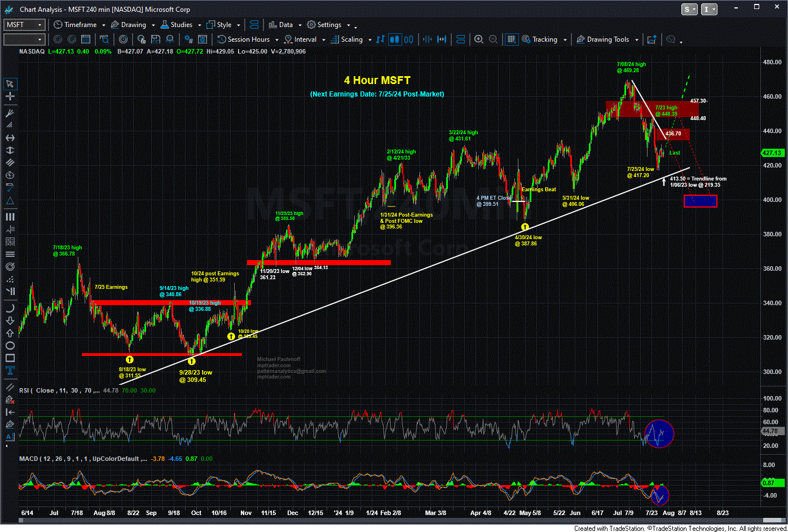The width and height of the screenshot is (788, 532).
Task: Select the horizontal extension arrow tool
Action: pyautogui.click(x=11, y=138)
